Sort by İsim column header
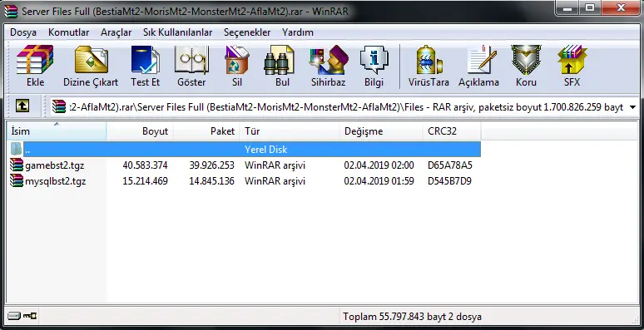The image size is (644, 330). (57, 131)
